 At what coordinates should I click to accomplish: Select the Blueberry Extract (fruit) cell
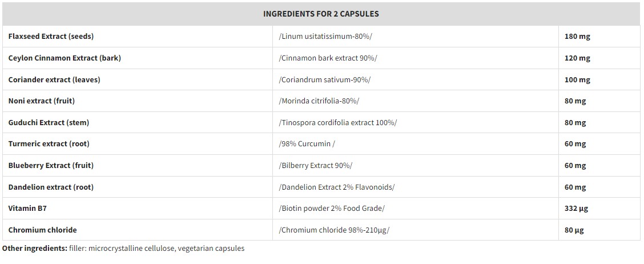point(51,165)
